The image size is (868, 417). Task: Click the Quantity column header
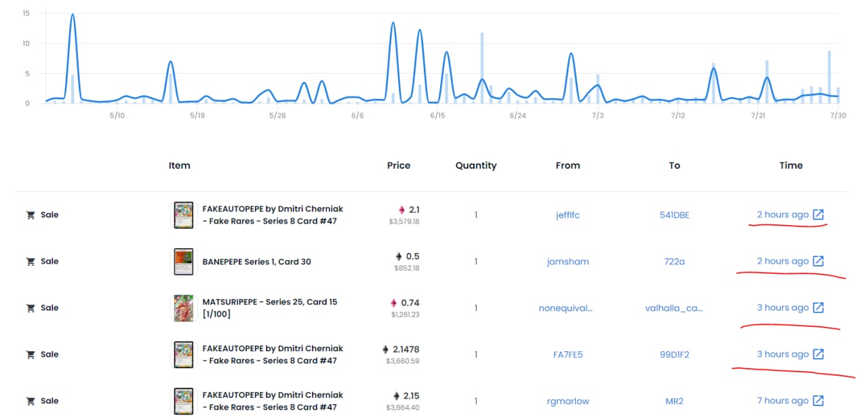point(476,165)
